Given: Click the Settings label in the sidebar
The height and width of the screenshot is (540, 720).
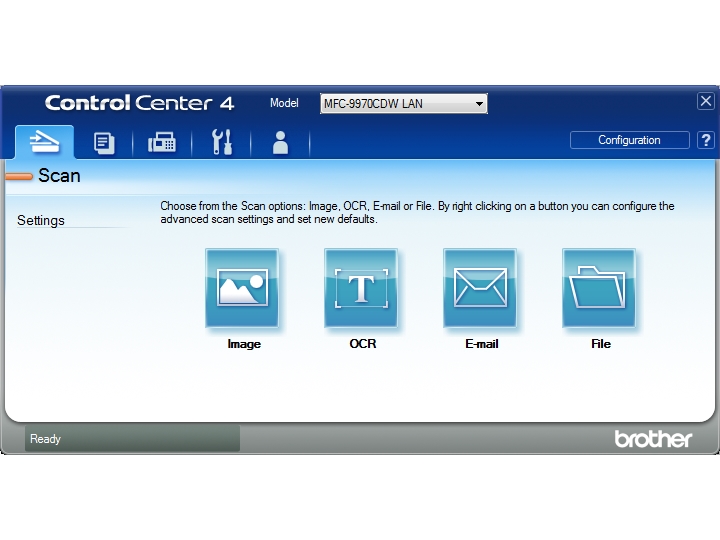Looking at the screenshot, I should point(41,220).
